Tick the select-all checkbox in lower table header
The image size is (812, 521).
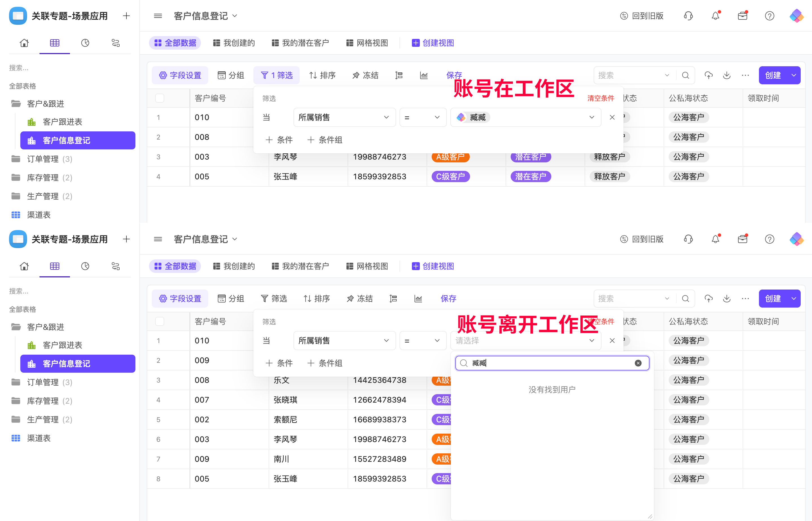tap(159, 321)
